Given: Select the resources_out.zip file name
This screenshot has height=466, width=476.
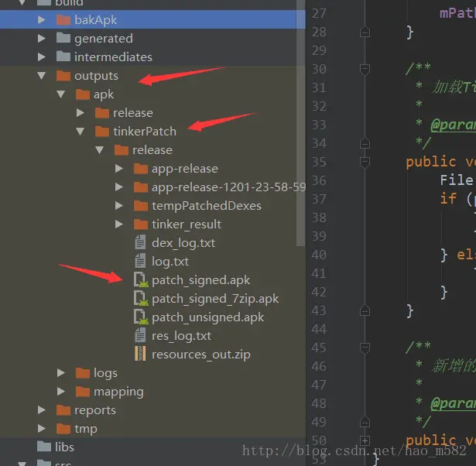Looking at the screenshot, I should click(201, 355).
